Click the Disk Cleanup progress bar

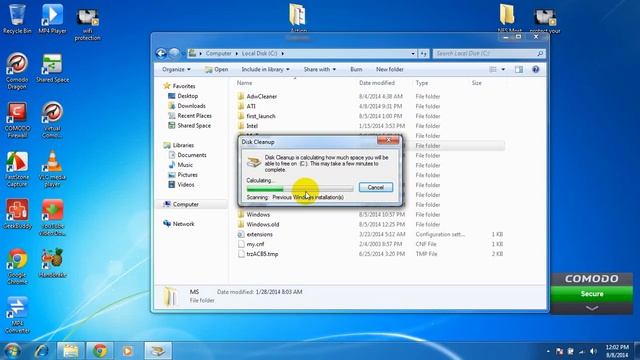tap(300, 189)
